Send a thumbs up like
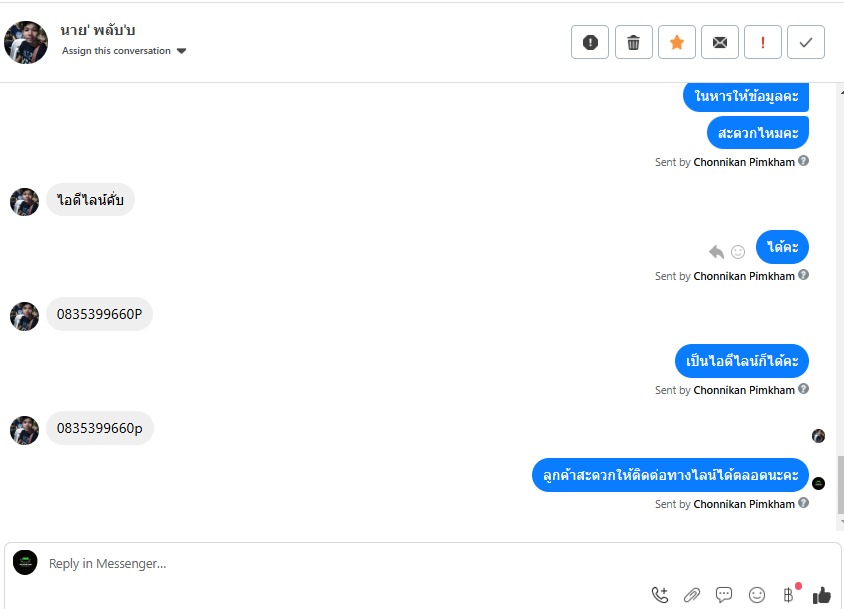Viewport: 844px width, 609px height. pyautogui.click(x=822, y=595)
